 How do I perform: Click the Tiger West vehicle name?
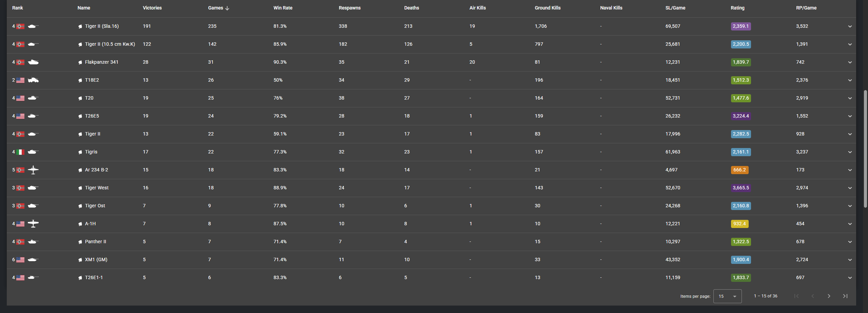click(x=97, y=188)
